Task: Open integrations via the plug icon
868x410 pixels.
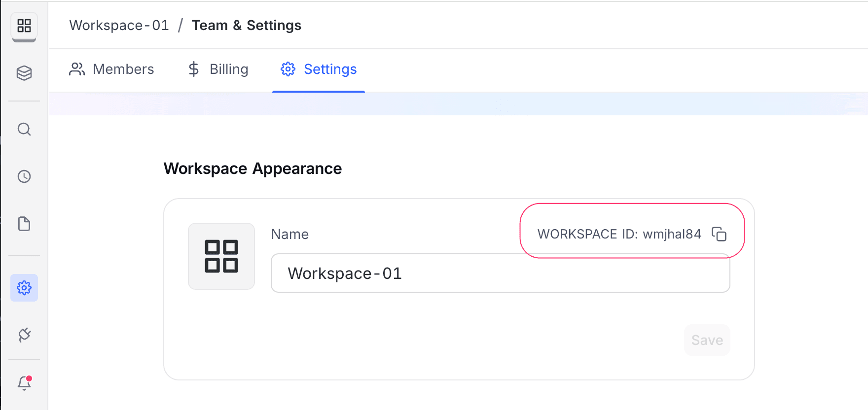Action: click(x=24, y=335)
